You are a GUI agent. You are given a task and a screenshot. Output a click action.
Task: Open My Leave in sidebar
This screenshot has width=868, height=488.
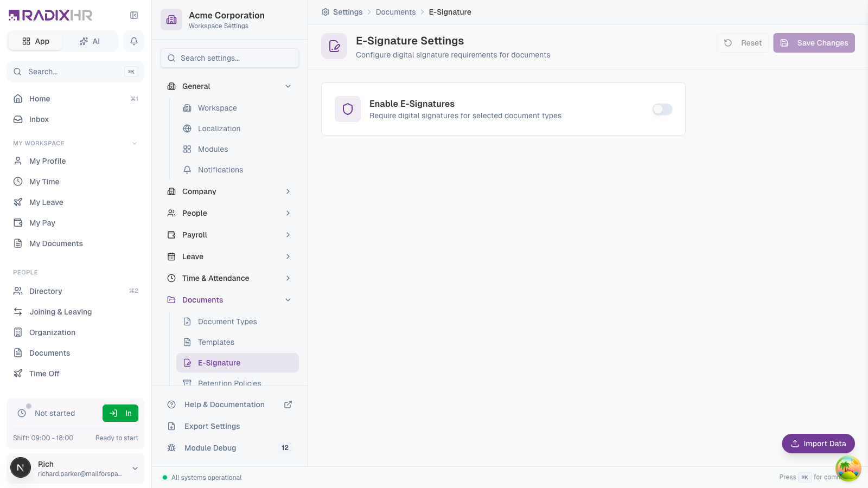(75, 202)
